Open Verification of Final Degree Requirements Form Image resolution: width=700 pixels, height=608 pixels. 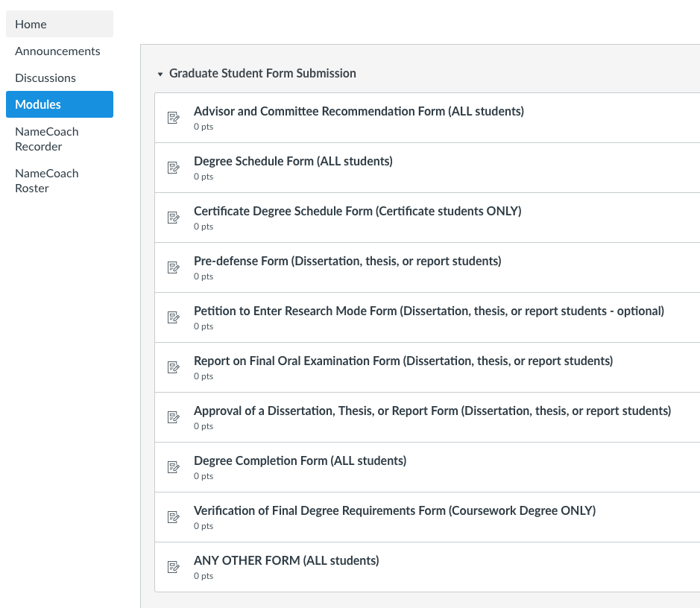click(x=394, y=510)
